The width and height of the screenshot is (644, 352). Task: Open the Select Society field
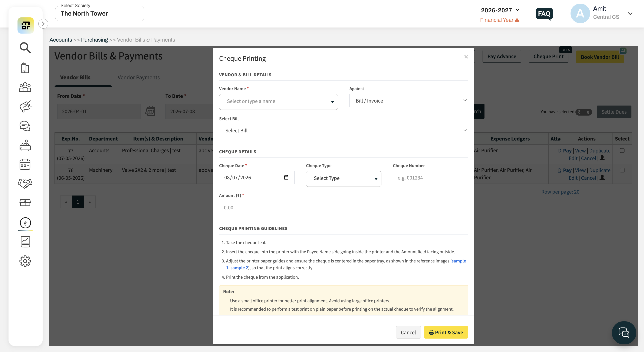(x=99, y=13)
